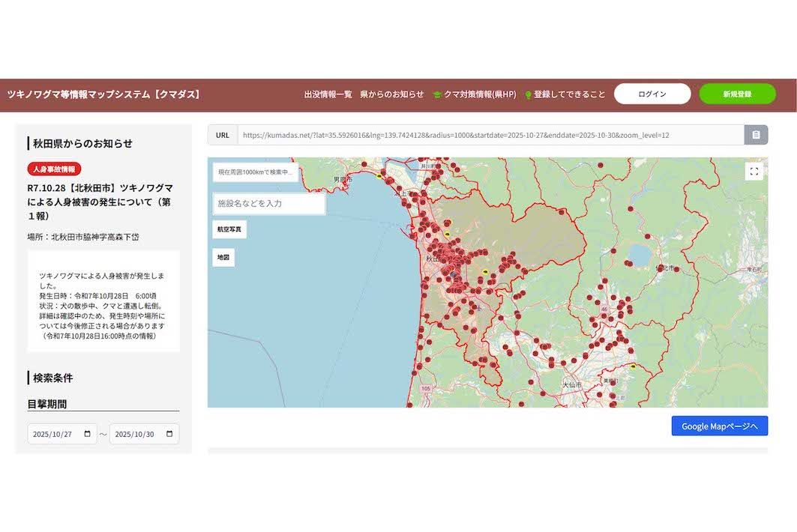Select the yellow bear marker near 男鹿市
This screenshot has width=797, height=532.
click(x=379, y=178)
